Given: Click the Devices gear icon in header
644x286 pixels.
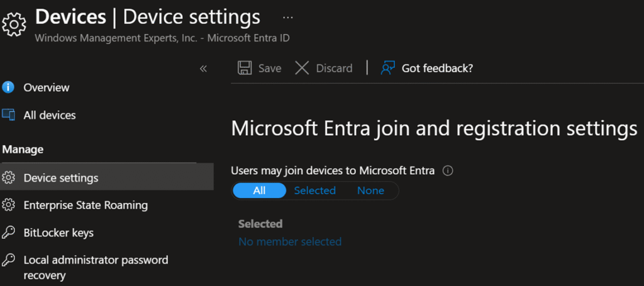Looking at the screenshot, I should coord(14,24).
